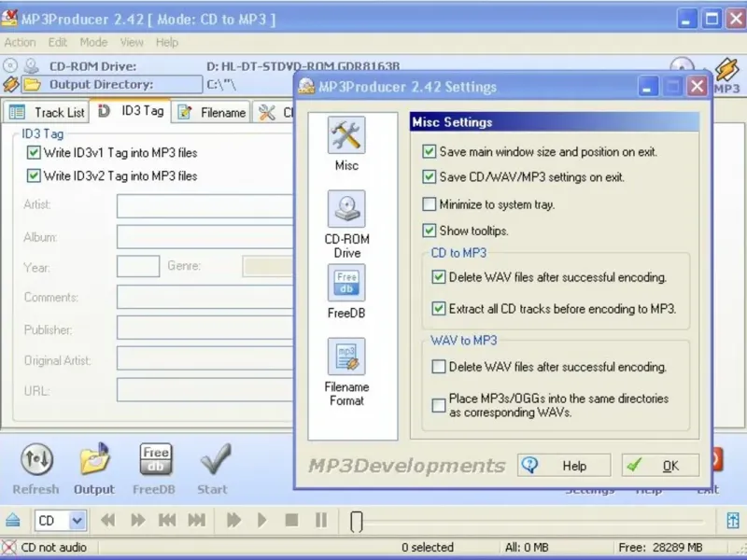Toggle Write ID3v2 Tag into MP3 files
Viewport: 747px width, 560px height.
[x=34, y=175]
